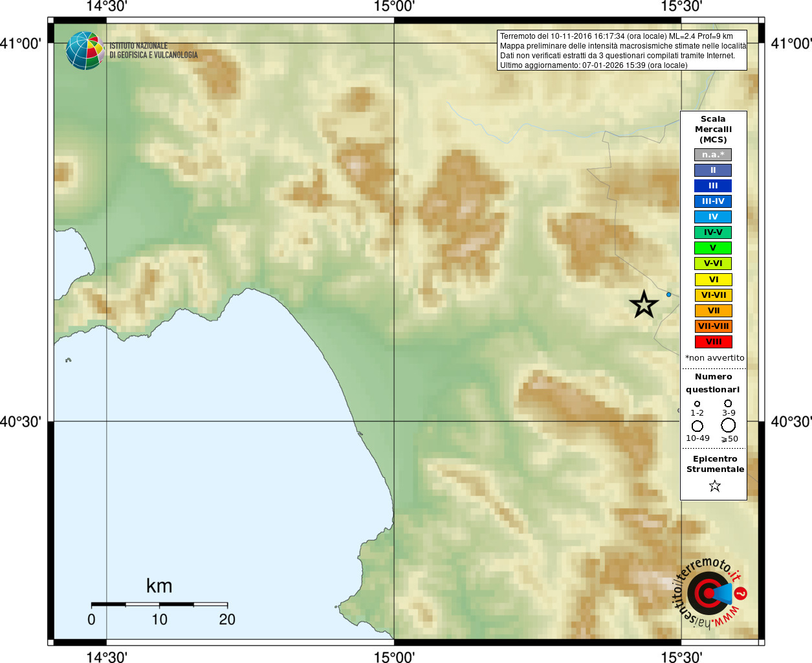Click top axis label 15°30'
Viewport: 812px width, 663px height.
[681, 6]
